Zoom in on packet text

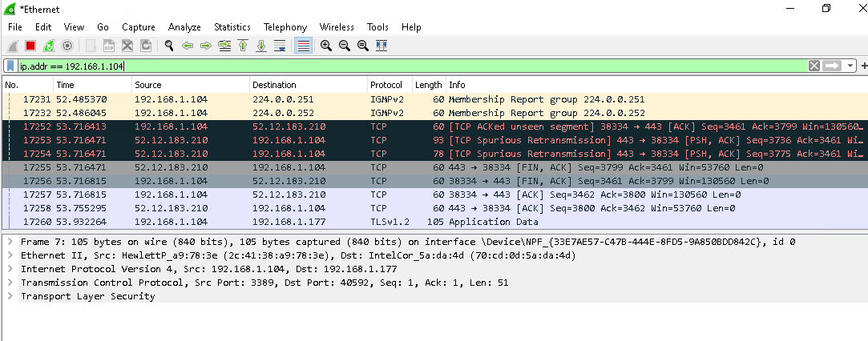click(x=326, y=46)
